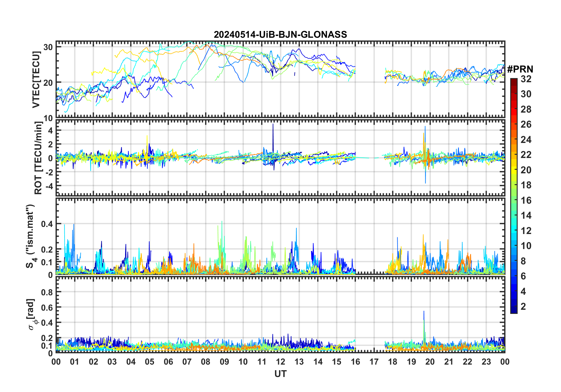This screenshot has height=392, width=561.
Task: Click the S4 axis tick label 0.4
Action: [47, 224]
